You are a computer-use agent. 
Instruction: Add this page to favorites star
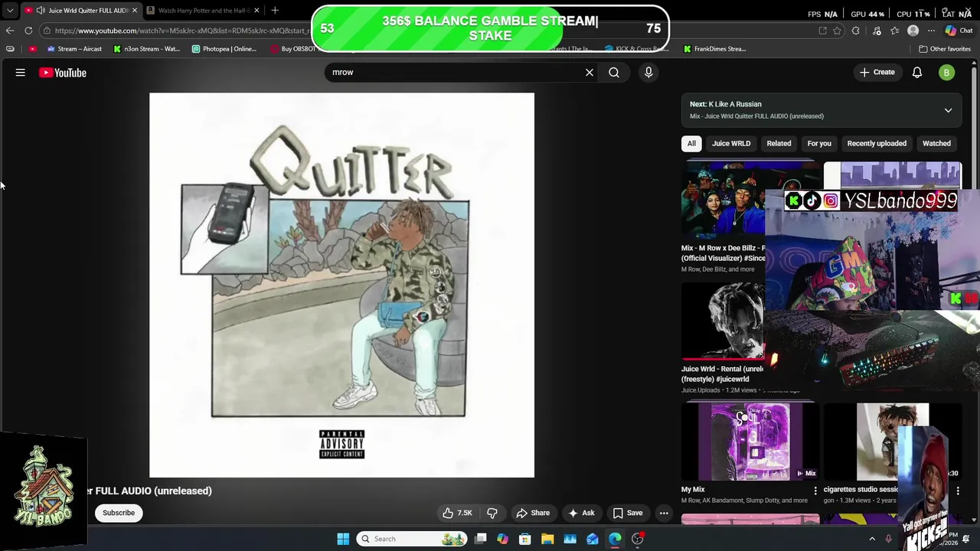(x=838, y=31)
